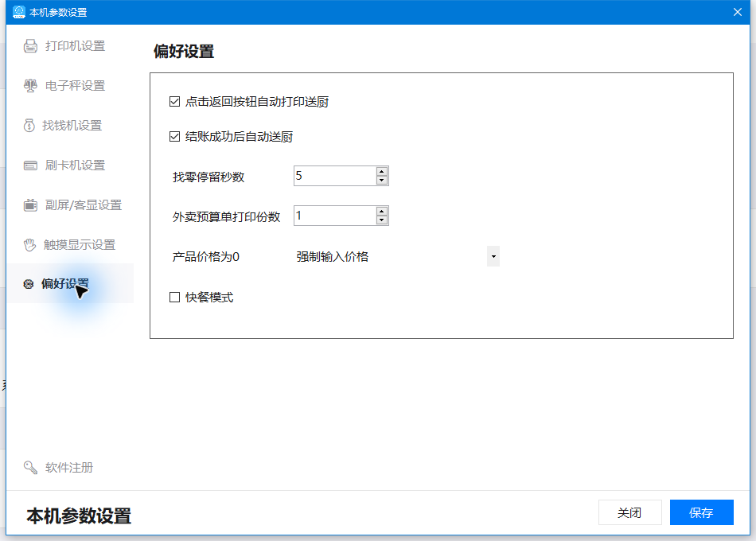
Task: Click the preferences gear icon
Action: [29, 284]
